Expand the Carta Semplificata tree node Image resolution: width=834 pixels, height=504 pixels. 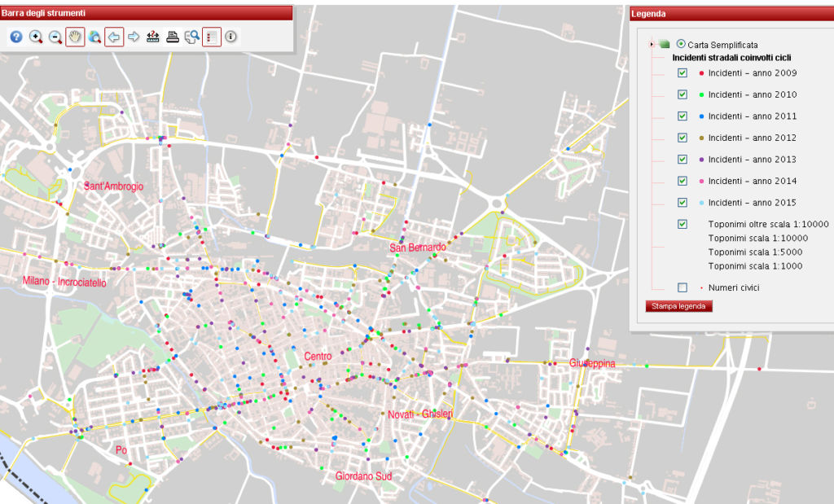tap(652, 45)
